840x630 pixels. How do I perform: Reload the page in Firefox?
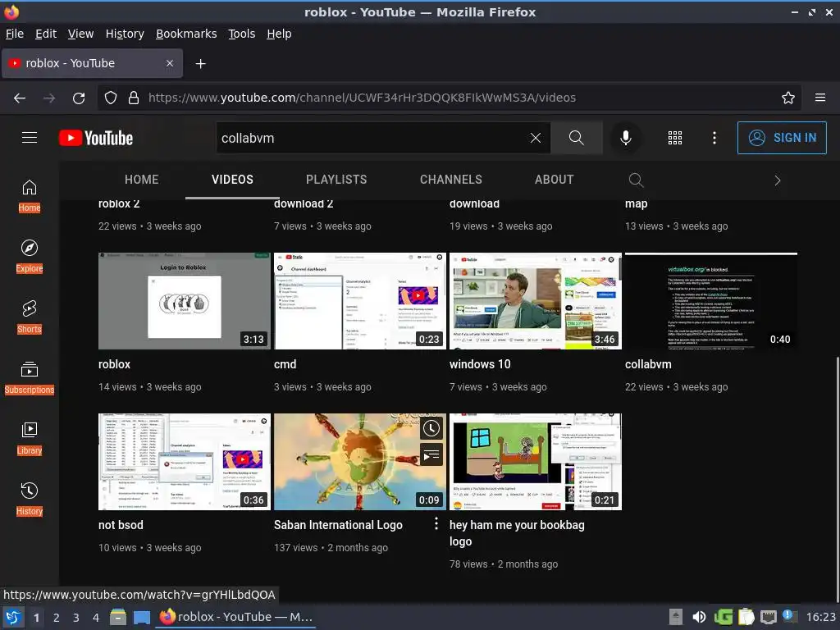pos(79,98)
